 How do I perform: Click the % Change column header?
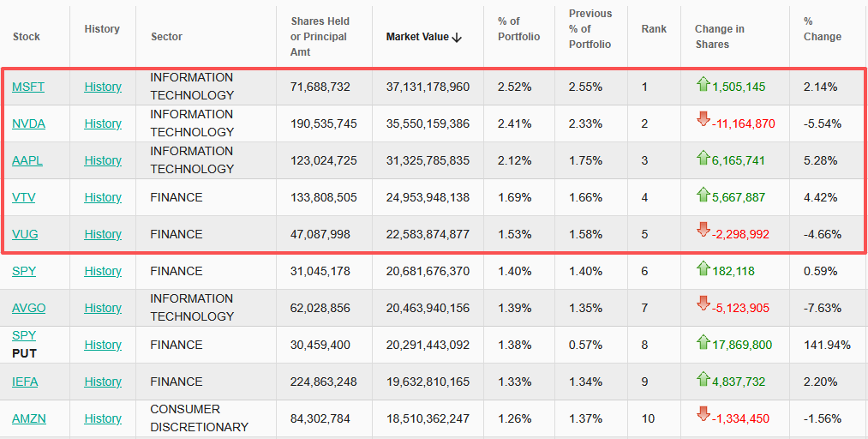tap(822, 29)
